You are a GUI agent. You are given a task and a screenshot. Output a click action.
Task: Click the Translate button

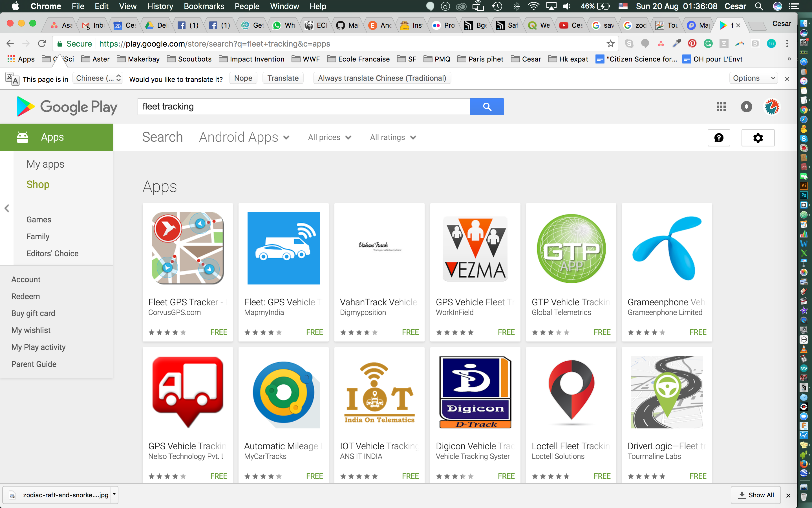point(283,78)
